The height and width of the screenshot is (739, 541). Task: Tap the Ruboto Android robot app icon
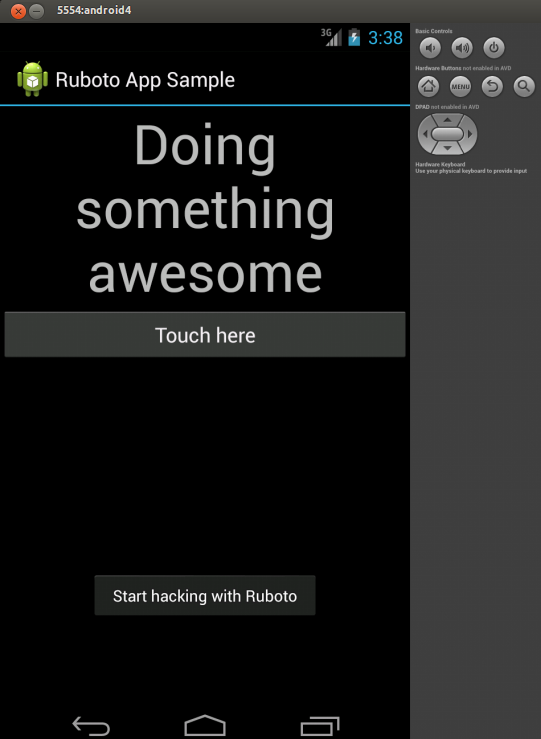32,79
